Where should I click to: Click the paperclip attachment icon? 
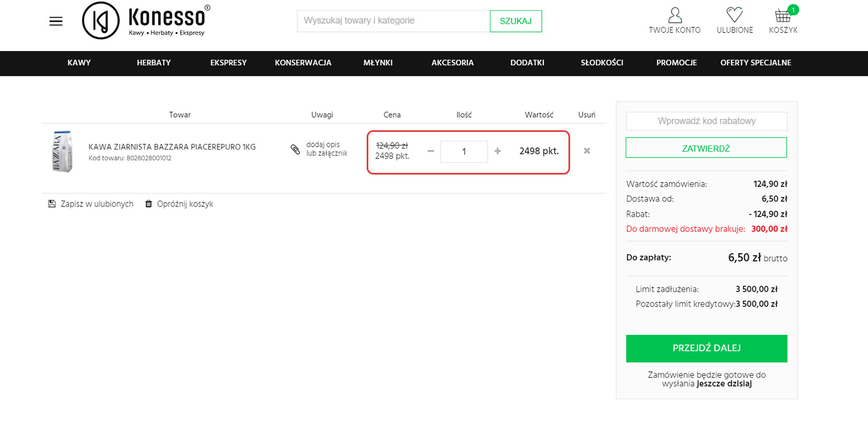click(x=295, y=150)
